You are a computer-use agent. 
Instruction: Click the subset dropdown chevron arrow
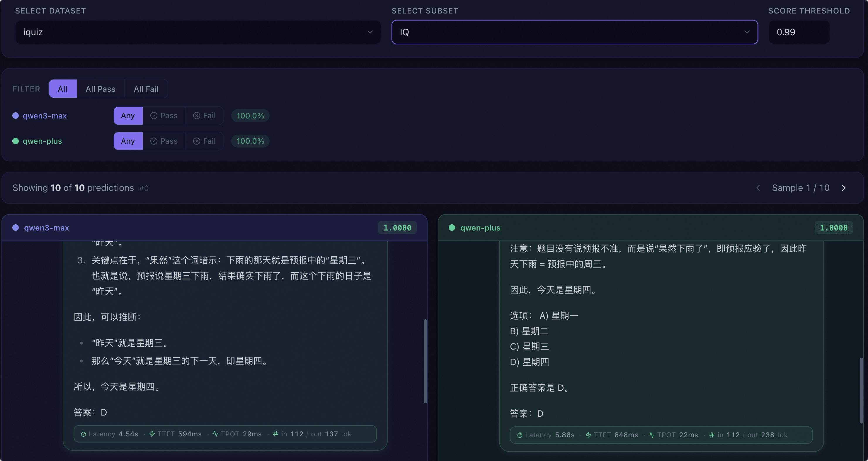click(747, 32)
